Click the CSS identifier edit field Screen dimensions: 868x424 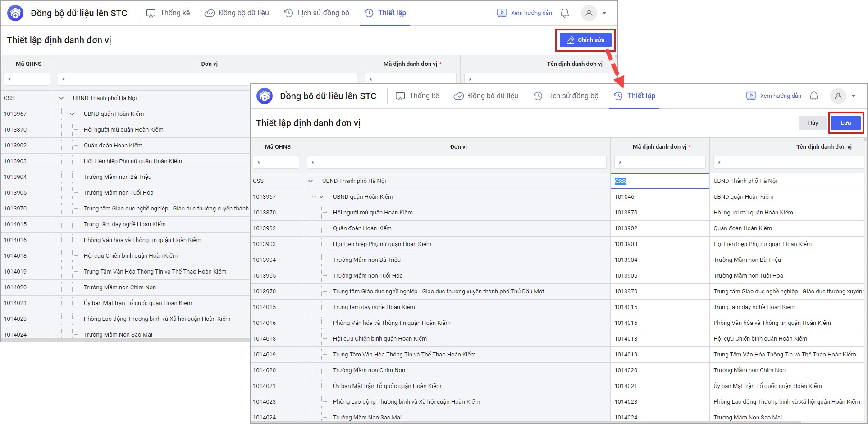pos(660,181)
